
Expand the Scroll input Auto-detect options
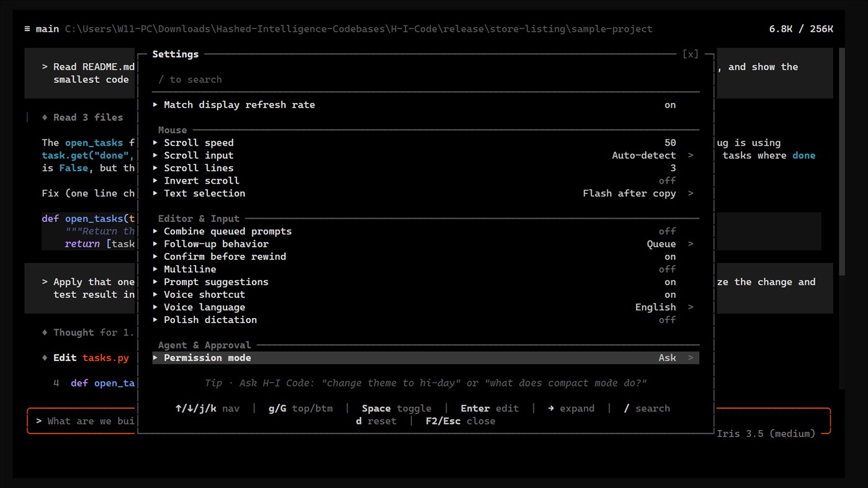point(691,155)
